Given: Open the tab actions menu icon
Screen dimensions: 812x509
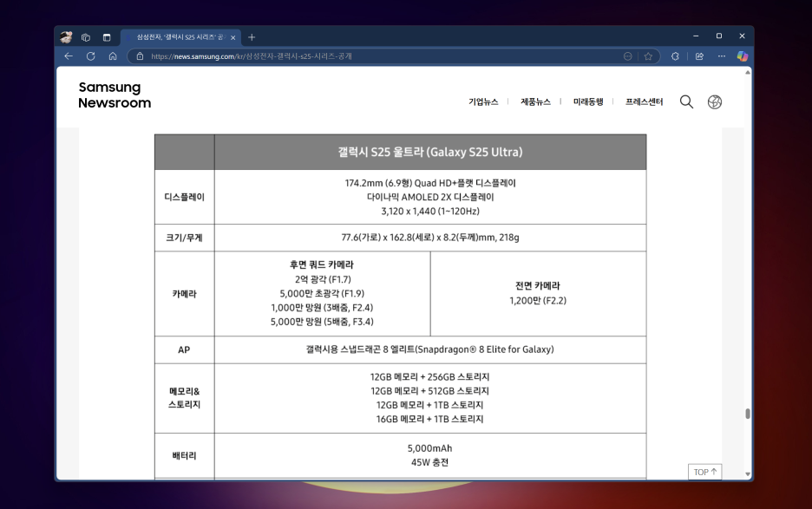Looking at the screenshot, I should 107,37.
